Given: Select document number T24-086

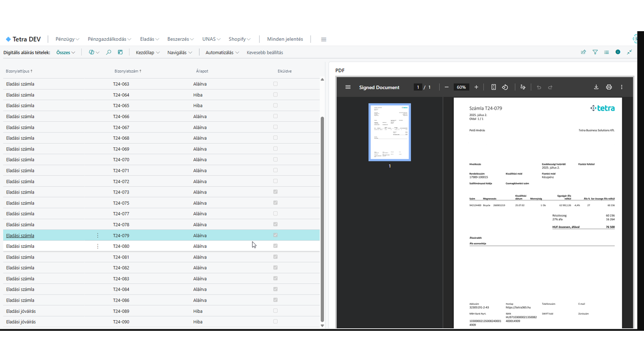Looking at the screenshot, I should coord(121,300).
